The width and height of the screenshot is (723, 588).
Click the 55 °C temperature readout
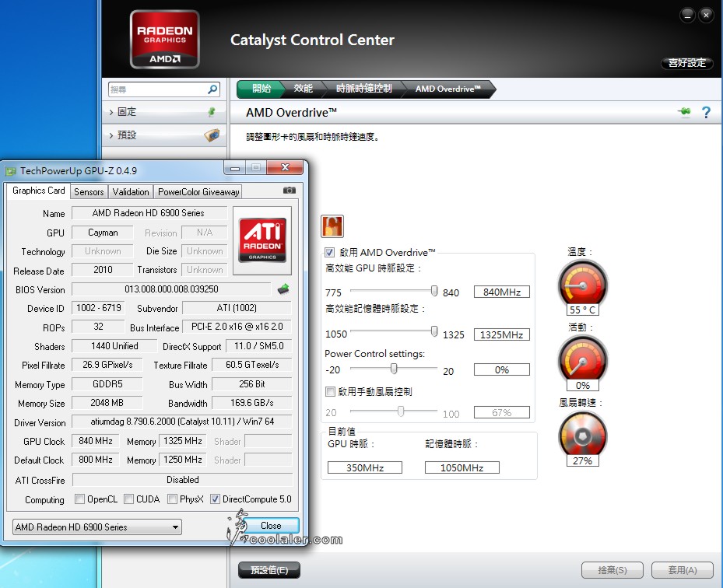(582, 310)
